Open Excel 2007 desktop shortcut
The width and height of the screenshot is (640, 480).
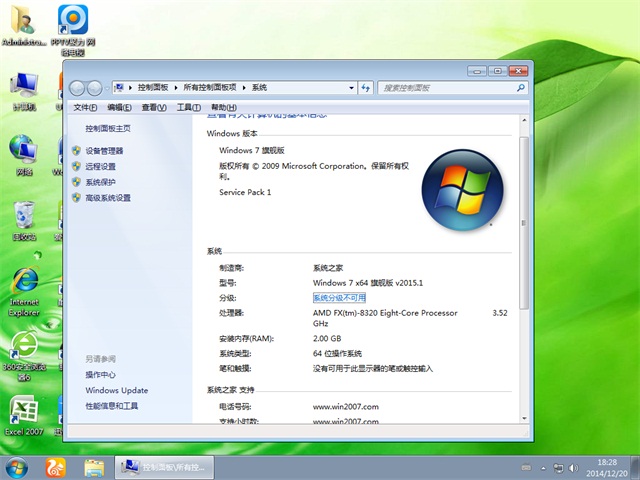[x=24, y=416]
